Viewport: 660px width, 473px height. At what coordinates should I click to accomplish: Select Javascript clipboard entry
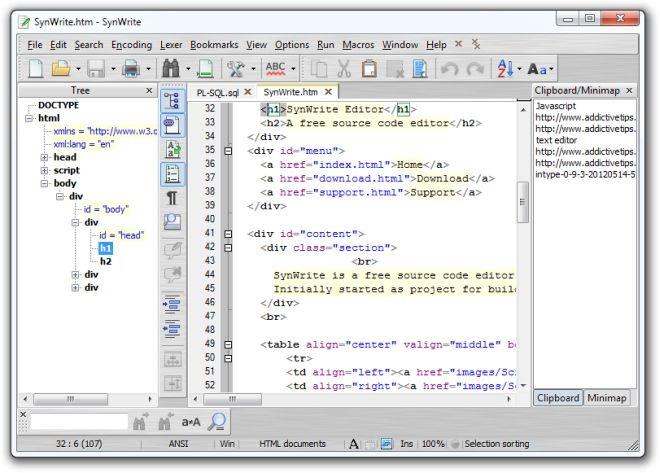pyautogui.click(x=556, y=106)
